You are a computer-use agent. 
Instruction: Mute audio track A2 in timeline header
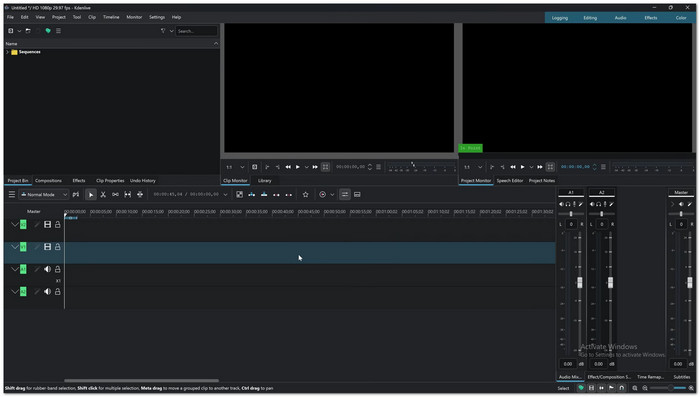(x=47, y=292)
